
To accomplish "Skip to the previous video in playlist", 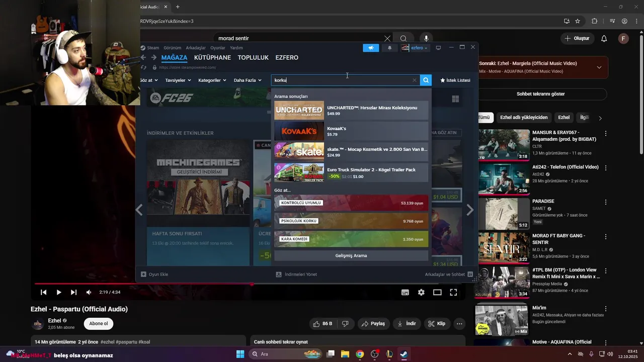I will point(44,292).
